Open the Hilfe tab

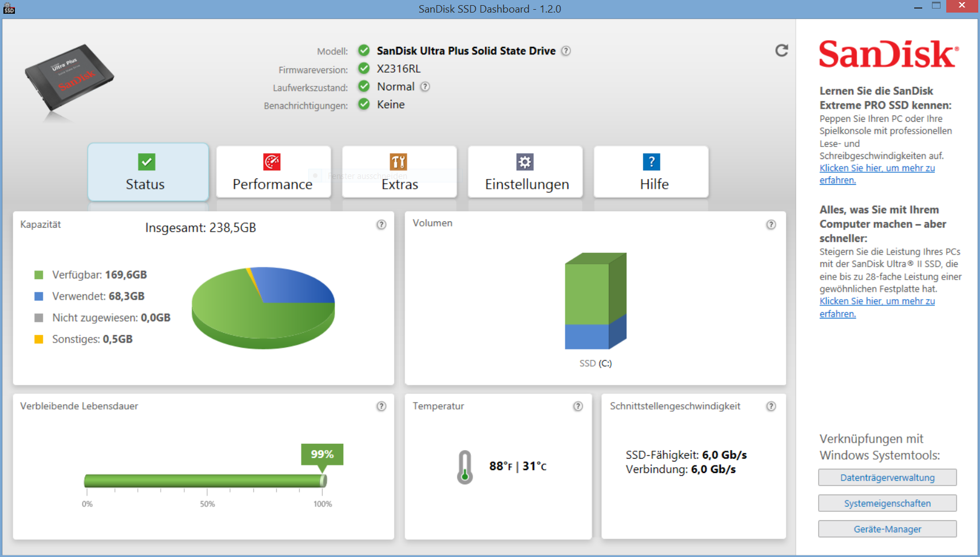click(651, 172)
